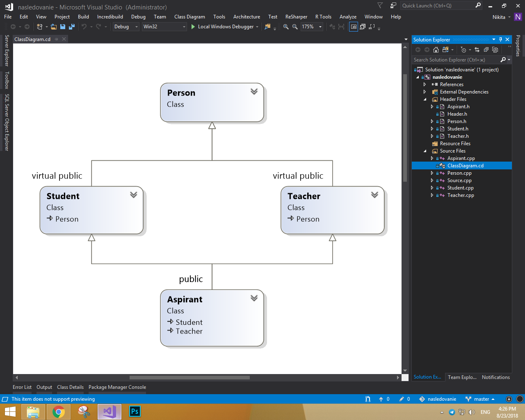Open the Class Details tab

pos(70,387)
